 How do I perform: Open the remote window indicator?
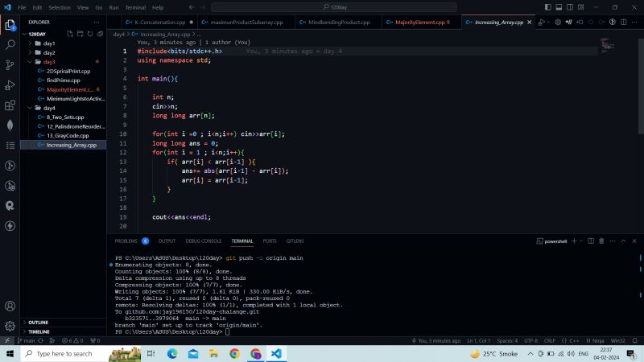(x=7, y=340)
